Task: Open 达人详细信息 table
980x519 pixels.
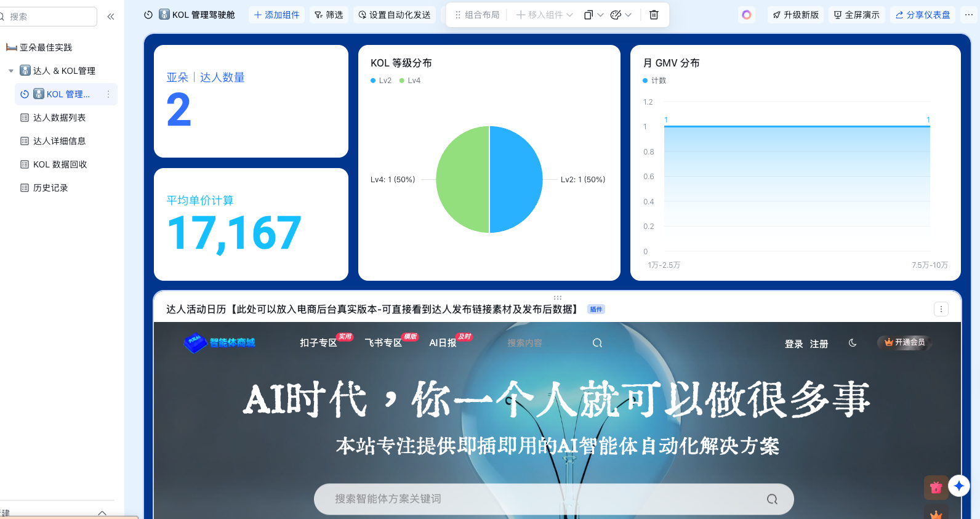Action: pyautogui.click(x=59, y=141)
